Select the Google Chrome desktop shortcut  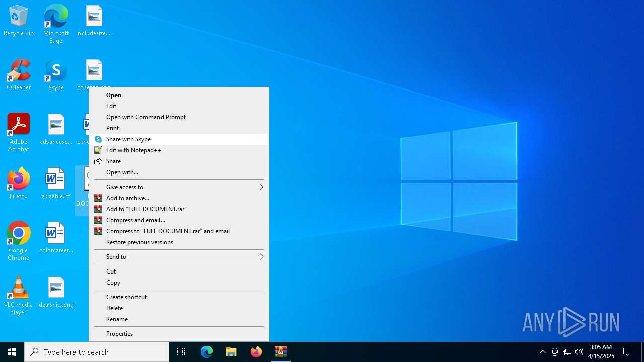[x=19, y=241]
